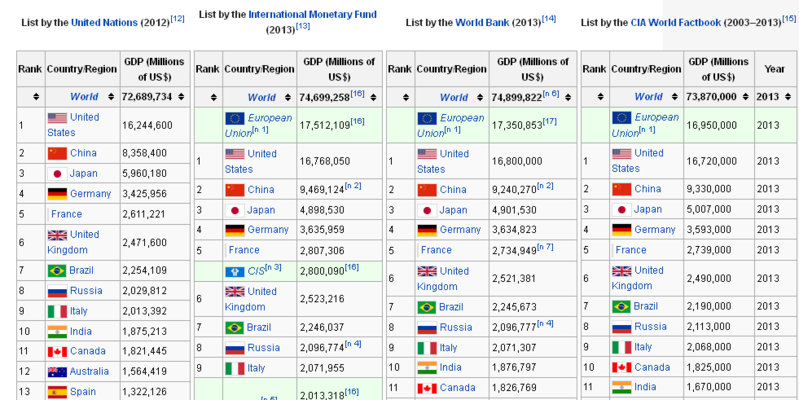Viewport: 799px width, 400px height.
Task: Sort CIA World Factbook table by Rank arrow
Action: [600, 97]
